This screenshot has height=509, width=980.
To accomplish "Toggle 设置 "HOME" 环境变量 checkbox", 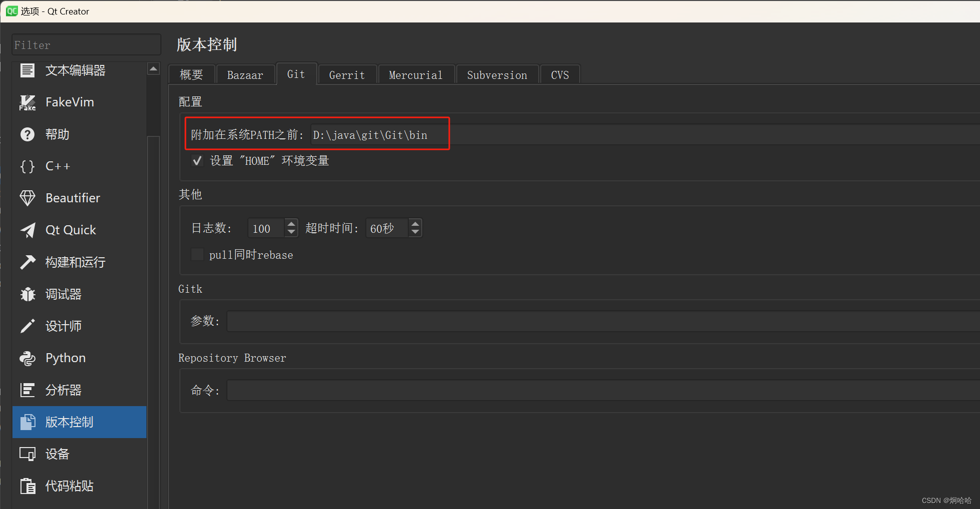I will (x=197, y=161).
